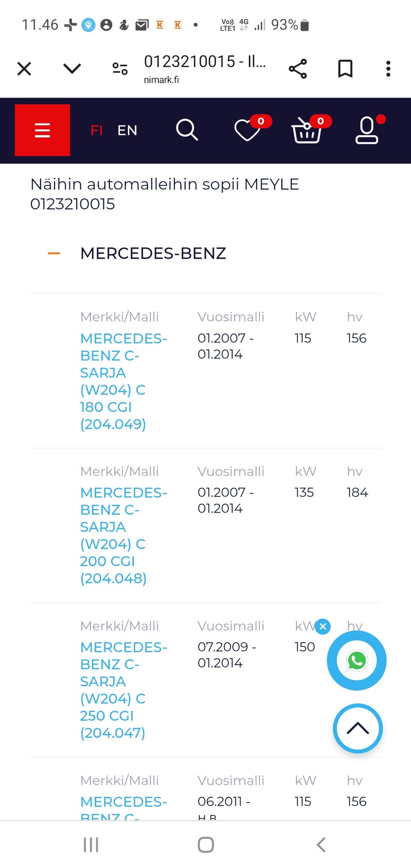Screen dimensions: 411x868
Task: Switch language to FI
Action: (97, 130)
